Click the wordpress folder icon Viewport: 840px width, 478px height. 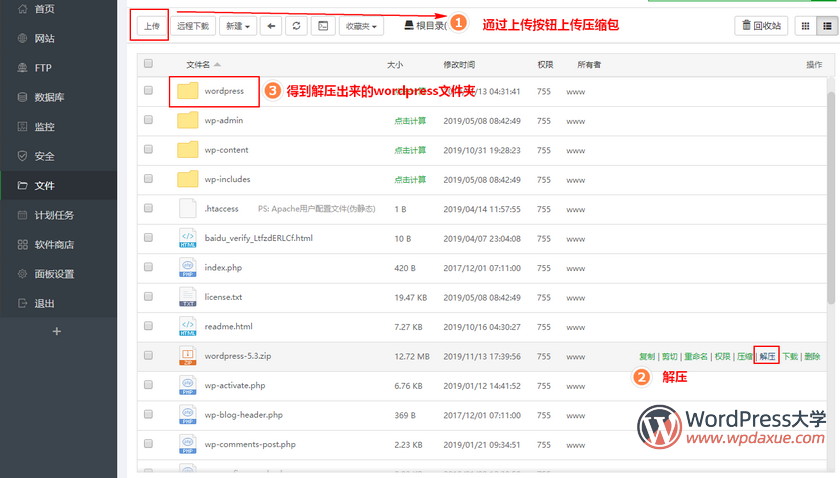(x=188, y=91)
